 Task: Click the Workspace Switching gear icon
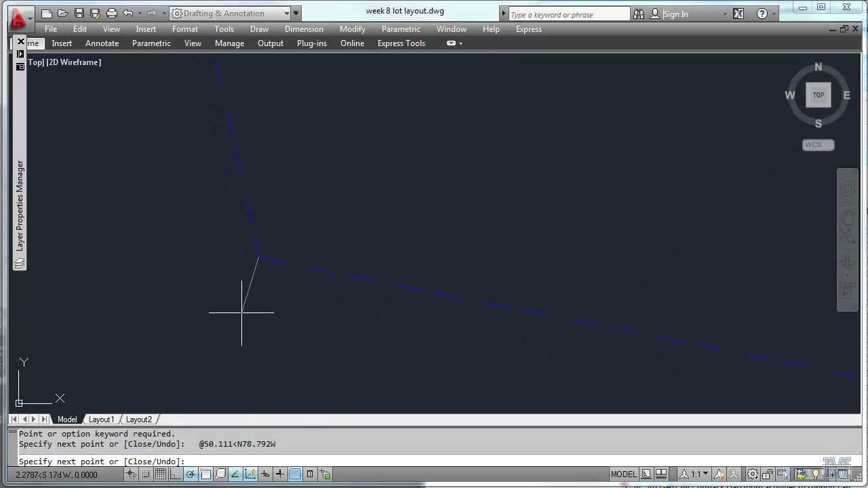tap(753, 474)
